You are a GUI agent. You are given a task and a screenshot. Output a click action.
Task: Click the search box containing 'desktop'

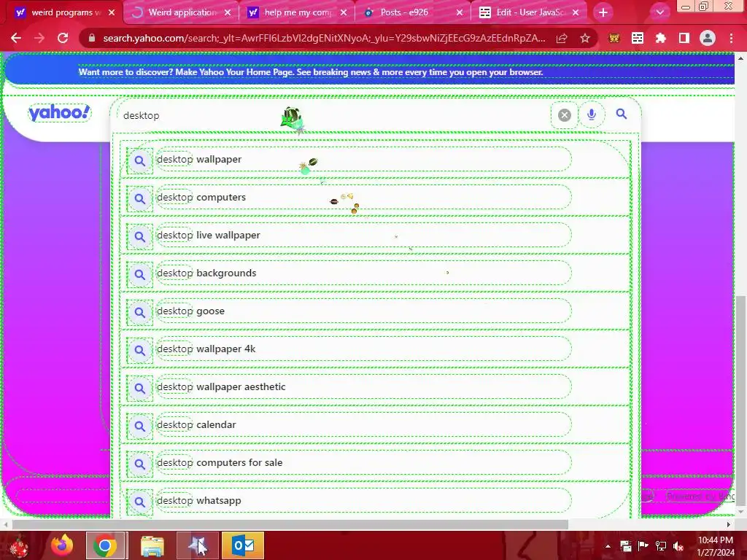click(x=333, y=115)
